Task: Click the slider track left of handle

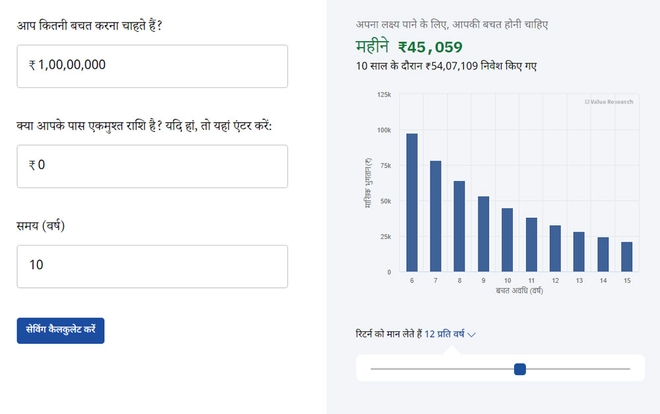Action: [x=440, y=369]
